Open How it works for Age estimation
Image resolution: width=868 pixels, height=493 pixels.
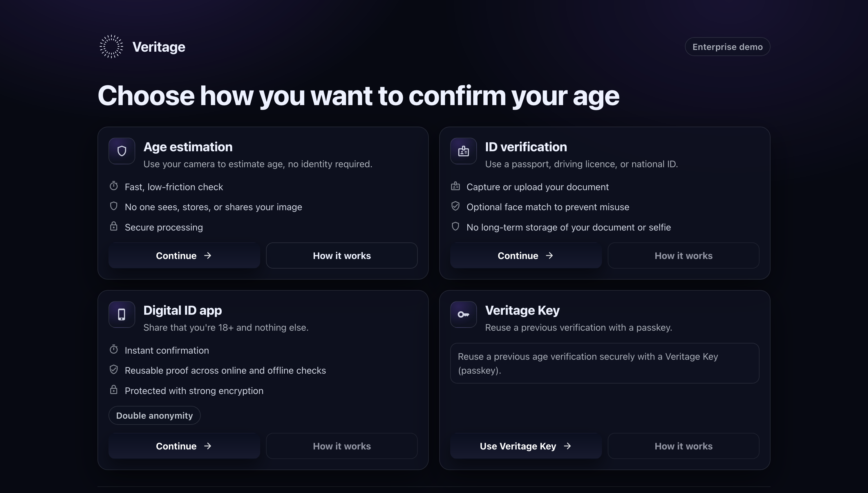coord(342,256)
